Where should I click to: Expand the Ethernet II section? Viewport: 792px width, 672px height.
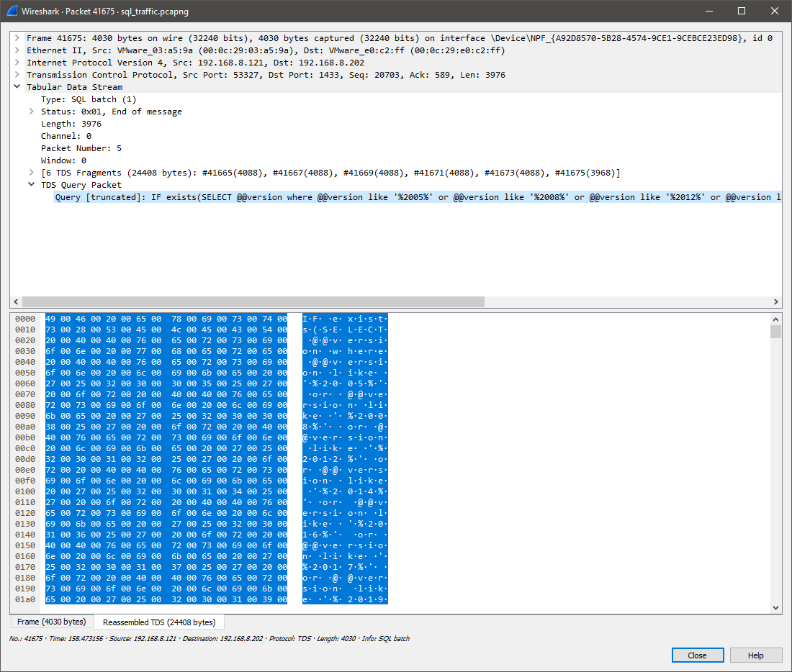(17, 50)
